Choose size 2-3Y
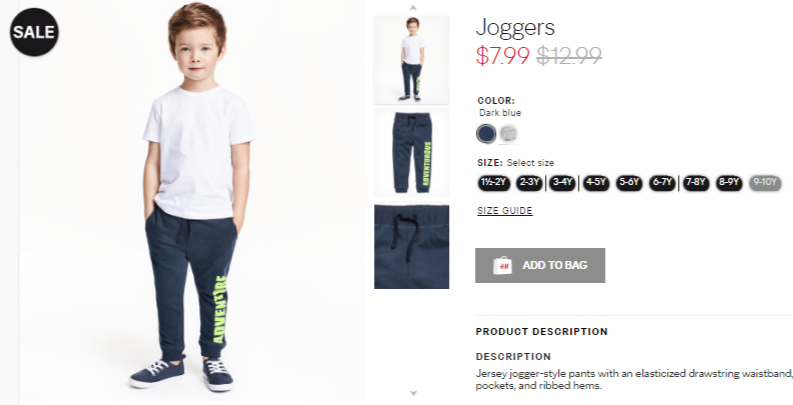The image size is (793, 405). 529,183
